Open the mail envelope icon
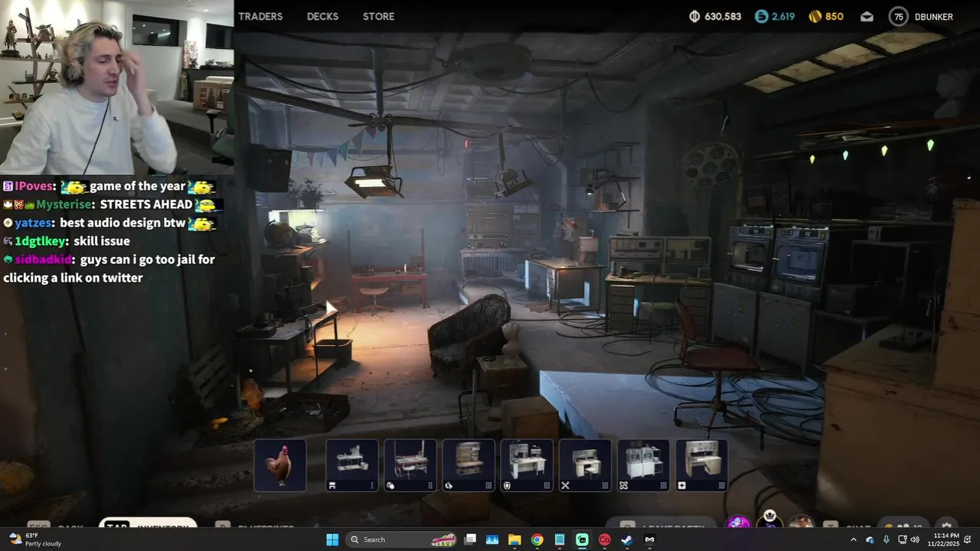The image size is (980, 551). coord(867,16)
